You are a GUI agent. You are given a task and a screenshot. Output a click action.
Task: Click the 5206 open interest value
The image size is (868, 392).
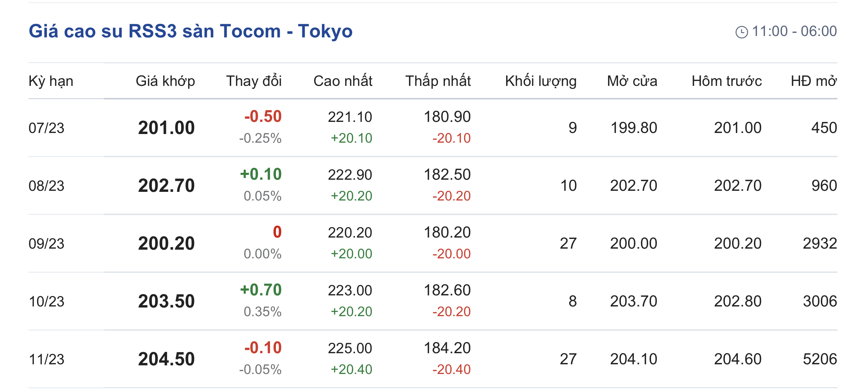820,359
